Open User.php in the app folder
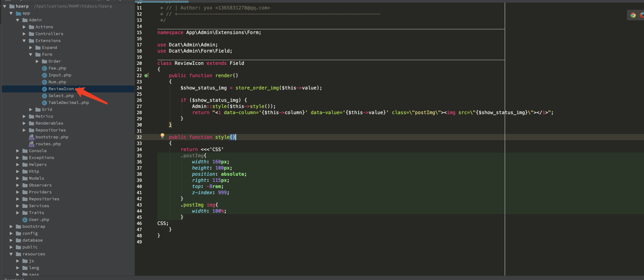644x280 pixels. (x=39, y=220)
